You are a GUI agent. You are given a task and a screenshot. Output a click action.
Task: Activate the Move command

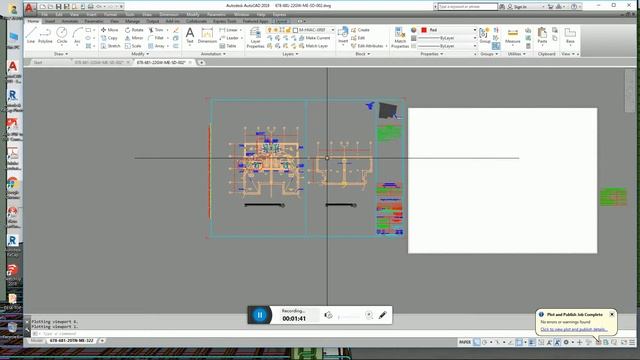pyautogui.click(x=109, y=30)
